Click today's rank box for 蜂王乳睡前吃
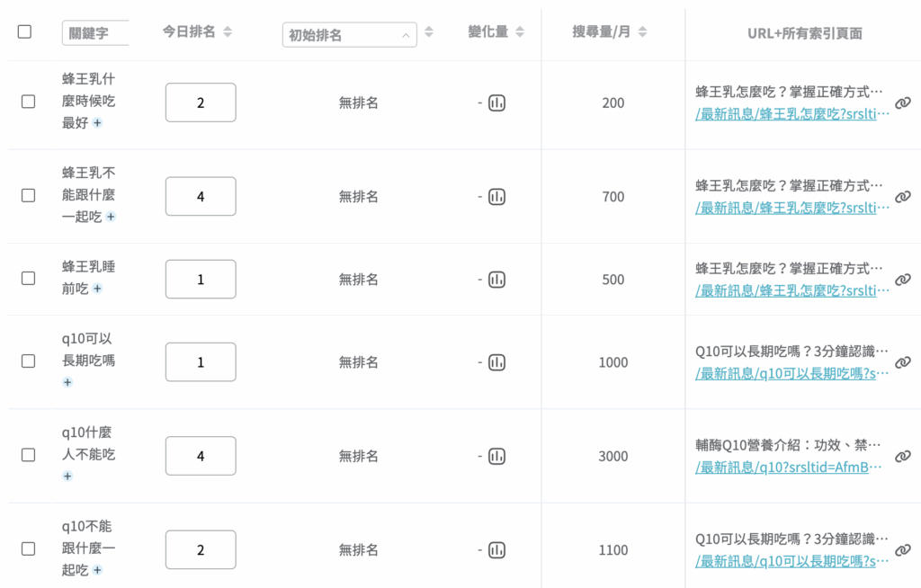 click(201, 280)
